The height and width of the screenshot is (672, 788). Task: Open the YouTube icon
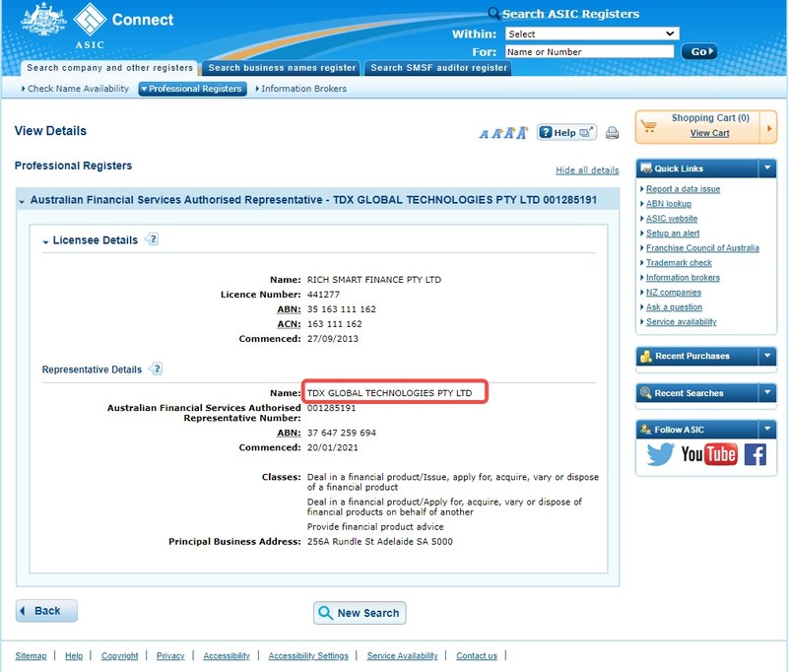pos(709,454)
